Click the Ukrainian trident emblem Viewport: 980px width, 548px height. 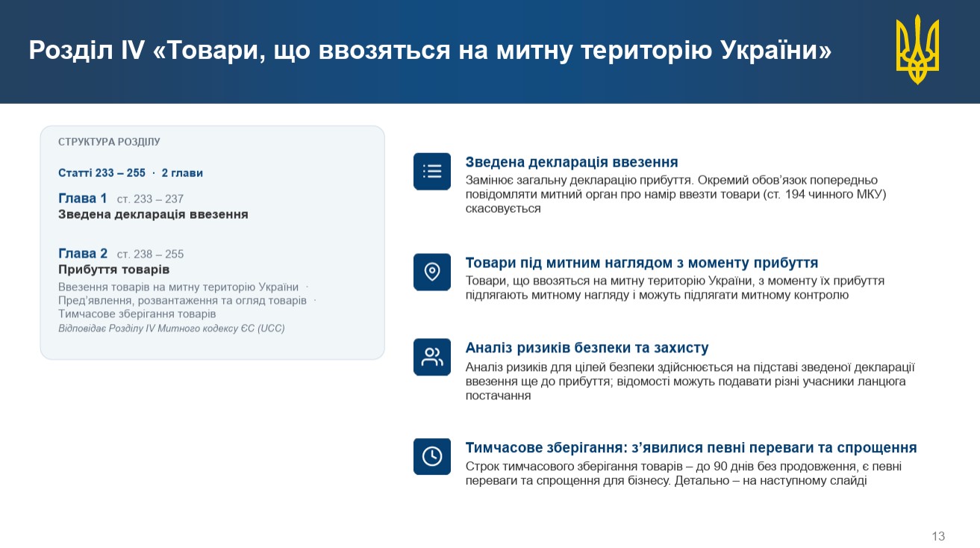point(918,49)
